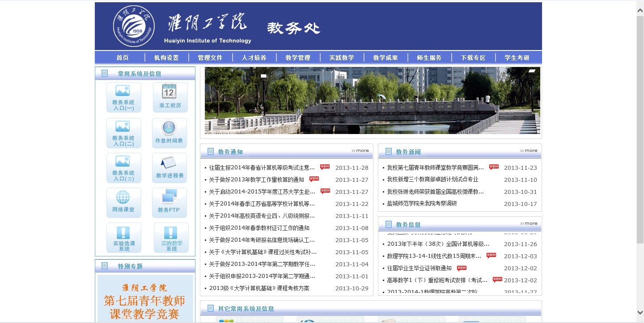Image resolution: width=644 pixels, height=323 pixels.
Task: Open 教务系统入口(一) icon
Action: click(123, 97)
